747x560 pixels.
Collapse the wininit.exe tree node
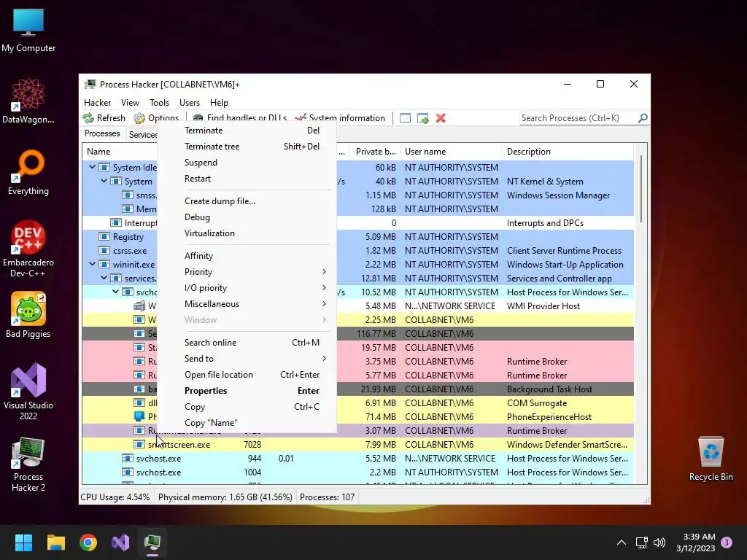(x=92, y=264)
